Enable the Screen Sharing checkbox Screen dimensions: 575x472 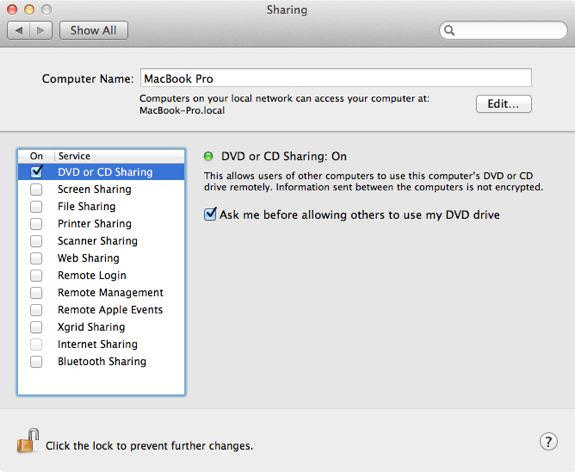pyautogui.click(x=36, y=189)
